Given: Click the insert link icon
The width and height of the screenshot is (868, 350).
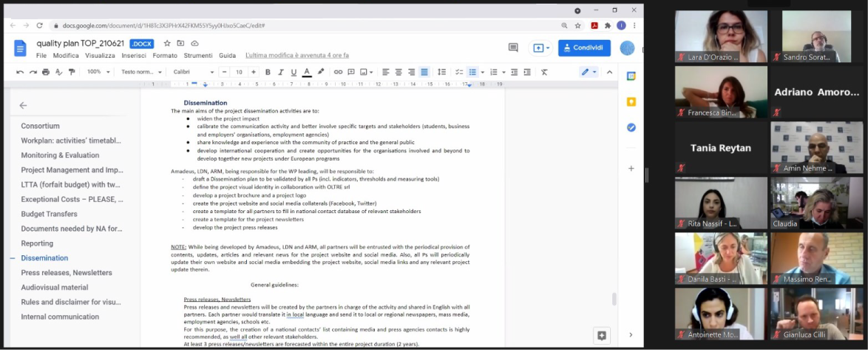Looking at the screenshot, I should pyautogui.click(x=338, y=72).
